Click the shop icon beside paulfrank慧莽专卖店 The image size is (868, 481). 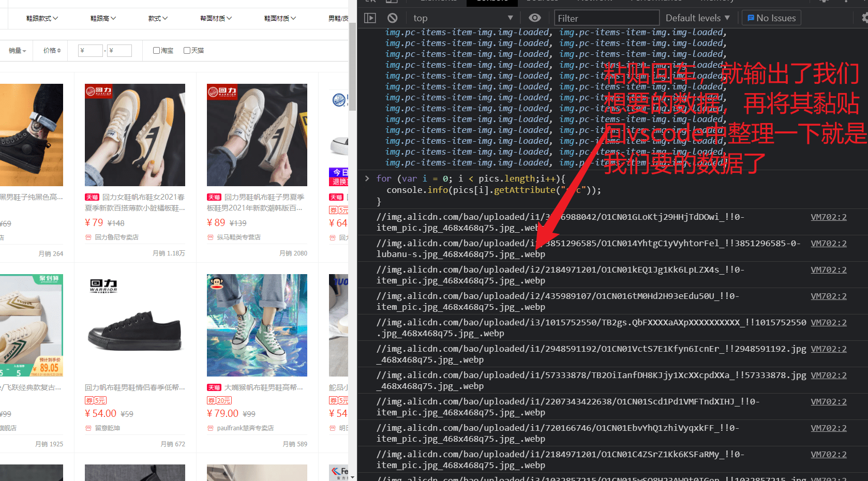(x=210, y=428)
